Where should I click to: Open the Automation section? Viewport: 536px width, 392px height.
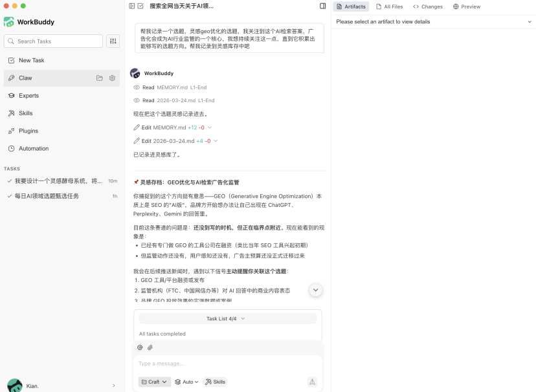(32, 148)
